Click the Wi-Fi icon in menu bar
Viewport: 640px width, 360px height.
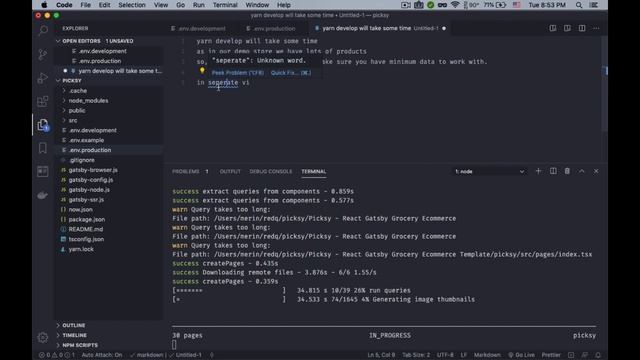pos(455,5)
